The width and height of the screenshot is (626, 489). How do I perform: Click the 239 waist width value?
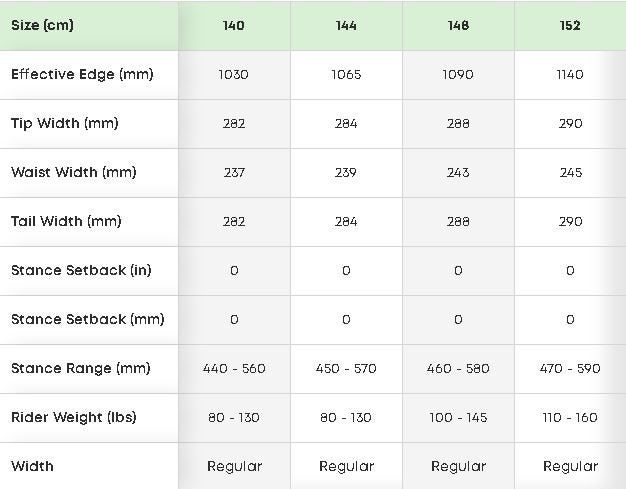(x=346, y=172)
